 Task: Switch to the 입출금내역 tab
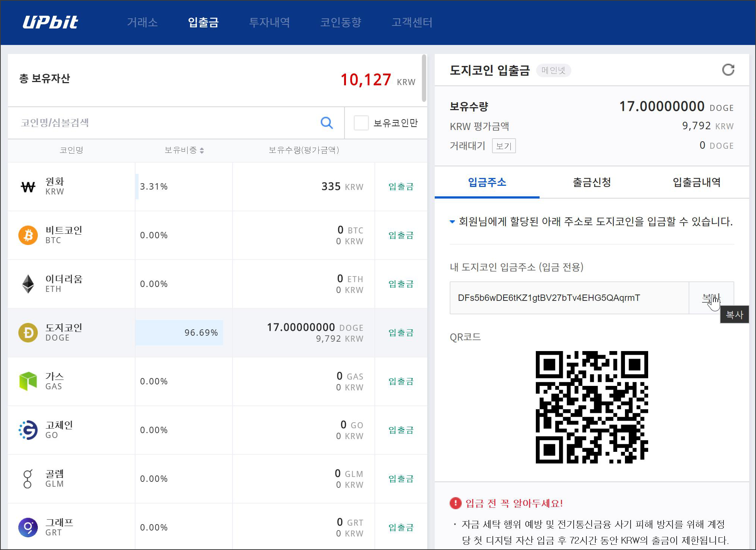(x=696, y=182)
